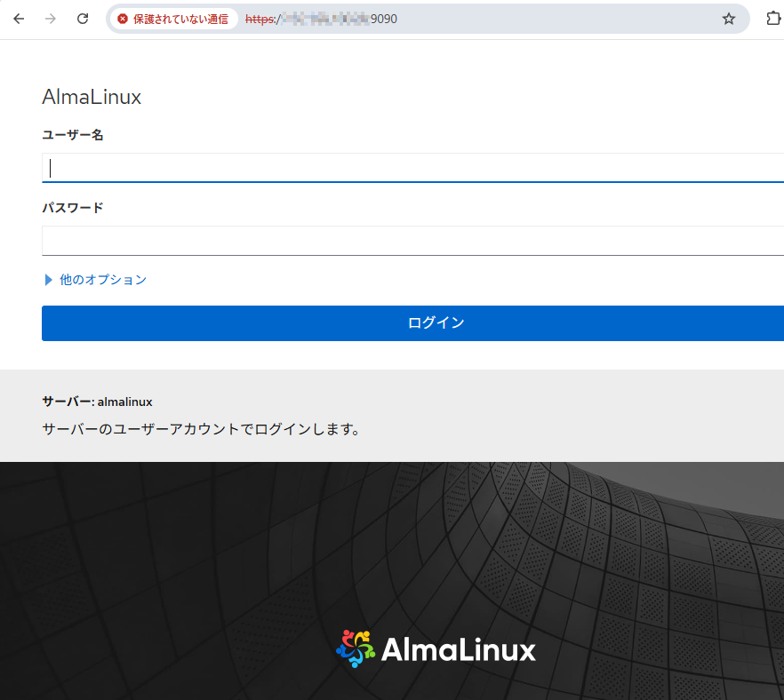
Task: Expand the 他のオプション disclosure triangle
Action: (49, 280)
